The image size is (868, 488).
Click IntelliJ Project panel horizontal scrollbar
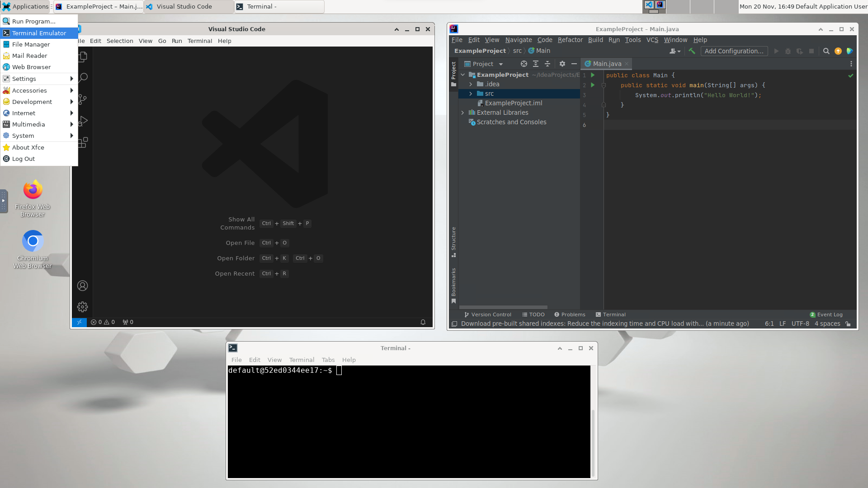pos(503,307)
